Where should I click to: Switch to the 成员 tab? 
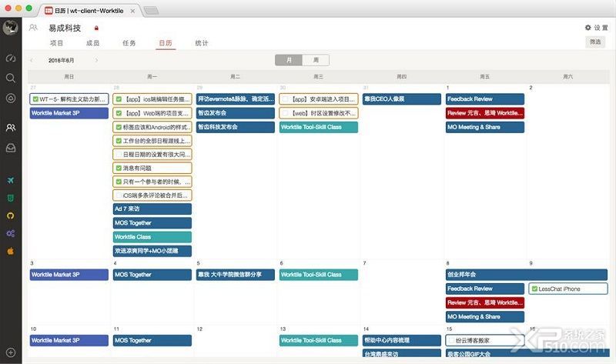(x=92, y=43)
